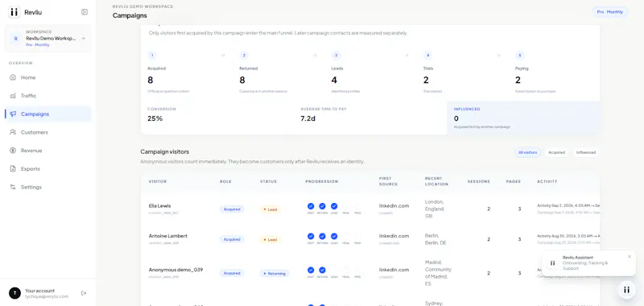Click Ella Lewis Lead progression check
The image size is (644, 306).
[x=334, y=206]
